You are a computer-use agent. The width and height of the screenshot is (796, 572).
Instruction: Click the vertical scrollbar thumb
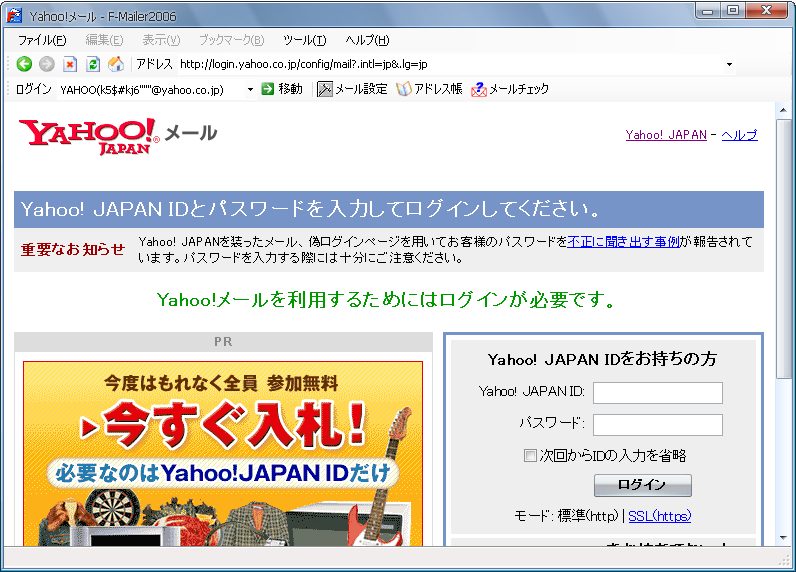(x=783, y=249)
